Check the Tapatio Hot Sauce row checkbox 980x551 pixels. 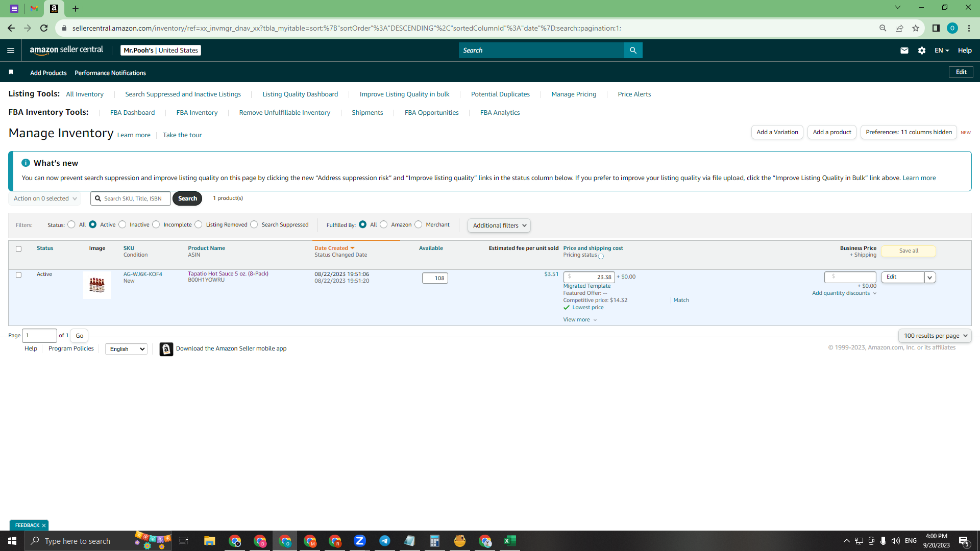click(18, 275)
